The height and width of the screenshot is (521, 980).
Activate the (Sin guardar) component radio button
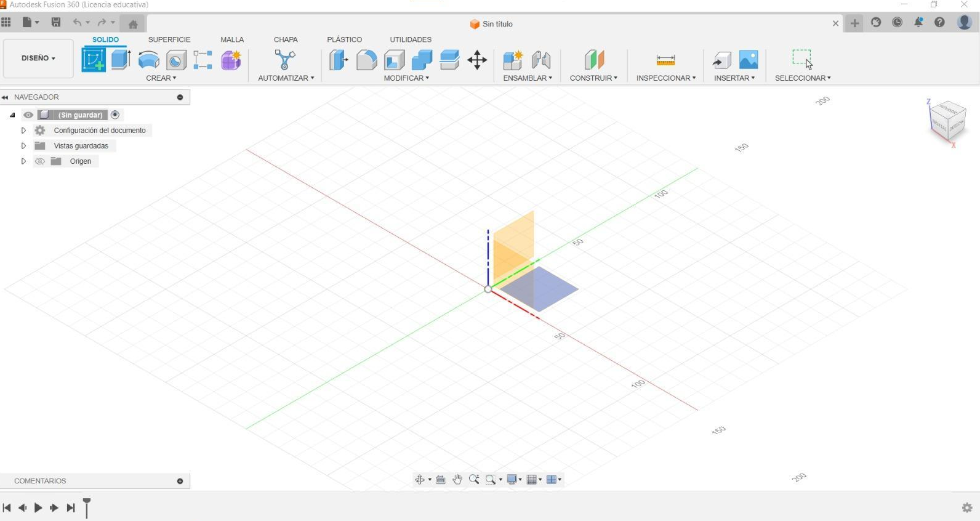(x=115, y=115)
